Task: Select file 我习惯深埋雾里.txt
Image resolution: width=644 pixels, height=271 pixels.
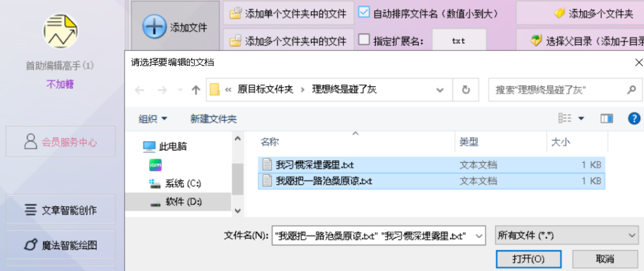Action: tap(431, 165)
